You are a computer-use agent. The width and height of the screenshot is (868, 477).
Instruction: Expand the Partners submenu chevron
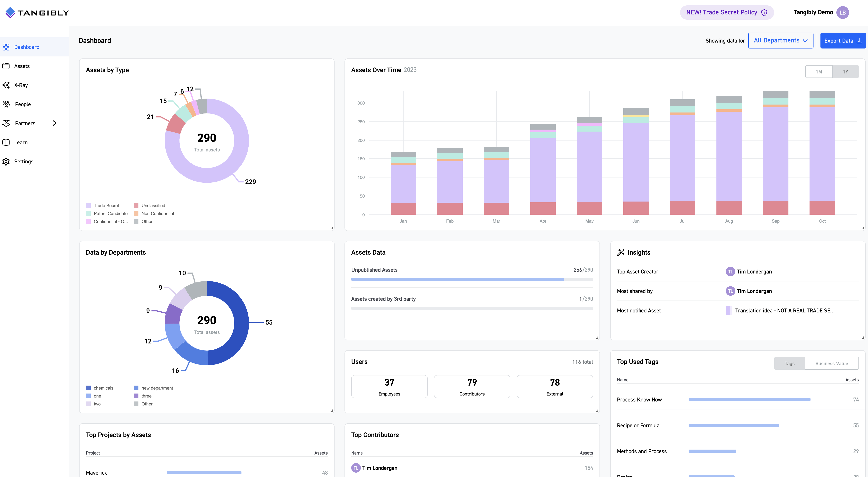click(x=54, y=123)
